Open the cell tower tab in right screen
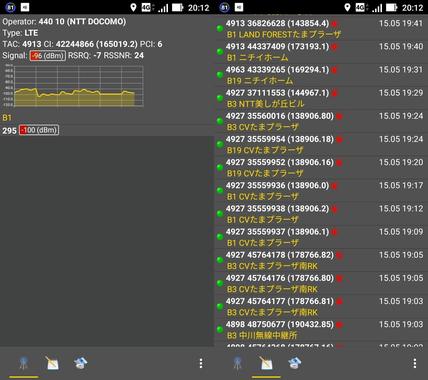Screen dimensions: 428x380 pos(238,363)
